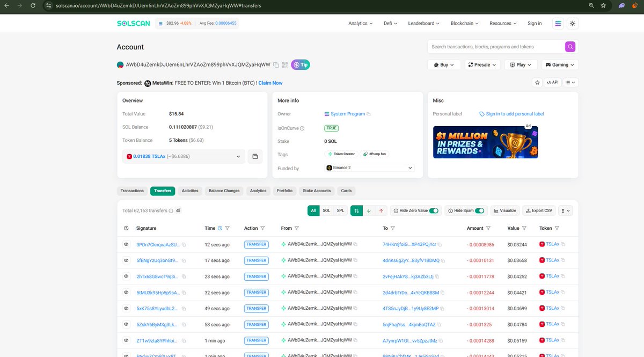Viewport: 644px width, 357px height.
Task: Preview transaction 5ZskY6ByMXg3Lk with eye icon
Action: tap(126, 324)
